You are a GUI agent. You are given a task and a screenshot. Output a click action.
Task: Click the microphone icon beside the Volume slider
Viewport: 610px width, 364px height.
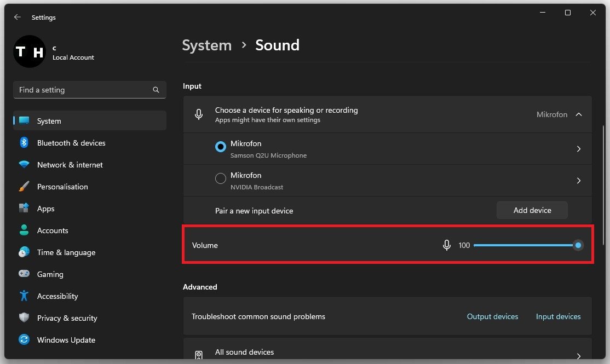447,245
